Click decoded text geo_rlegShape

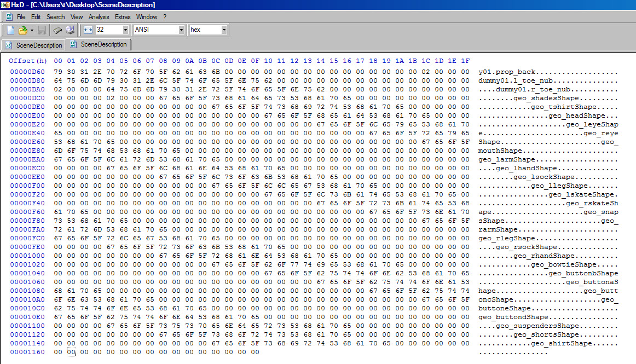pos(507,238)
